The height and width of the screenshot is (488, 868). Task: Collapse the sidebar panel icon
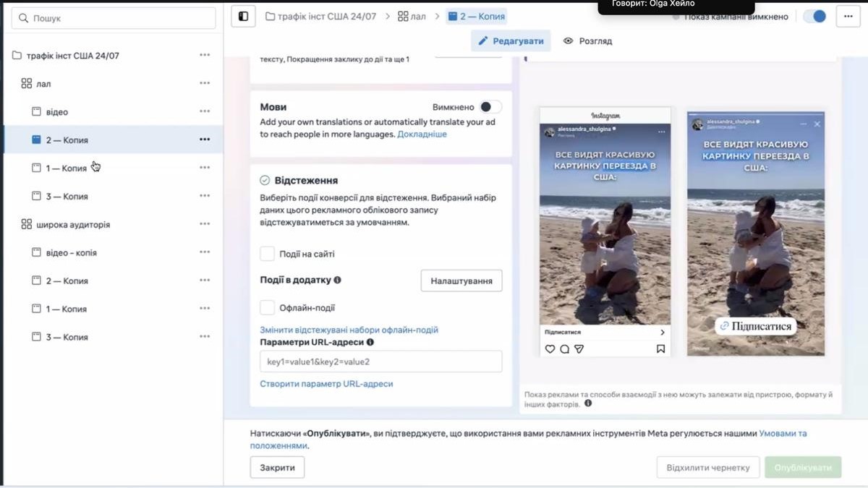tap(243, 16)
